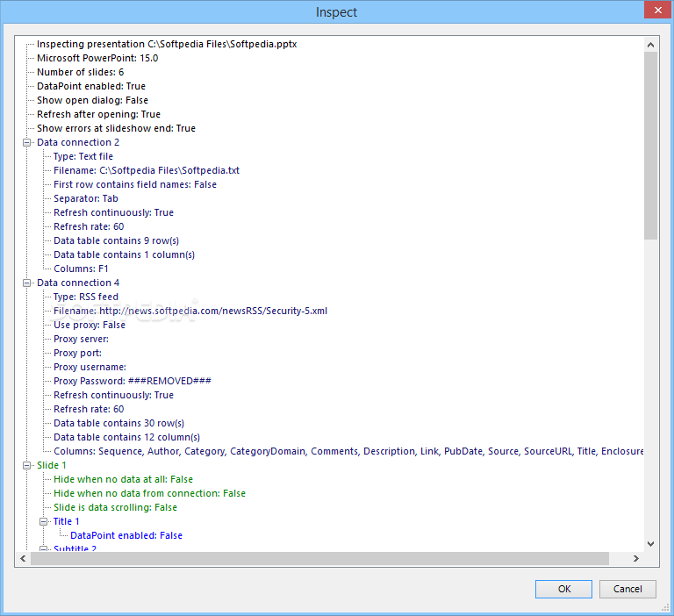Select 'Hide when no data from connection: False'
The image size is (674, 616).
tap(149, 493)
